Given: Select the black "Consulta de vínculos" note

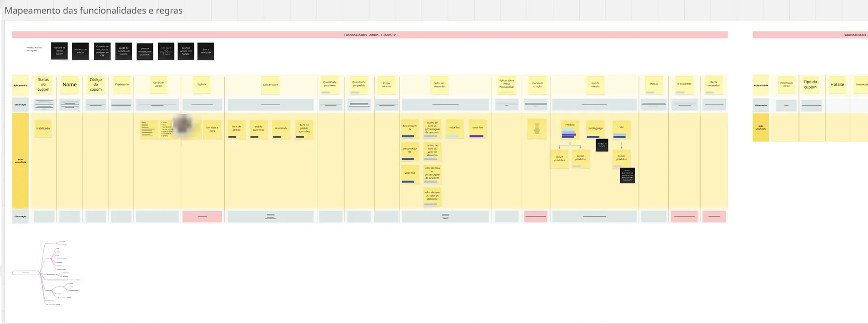Looking at the screenshot, I should (x=102, y=51).
